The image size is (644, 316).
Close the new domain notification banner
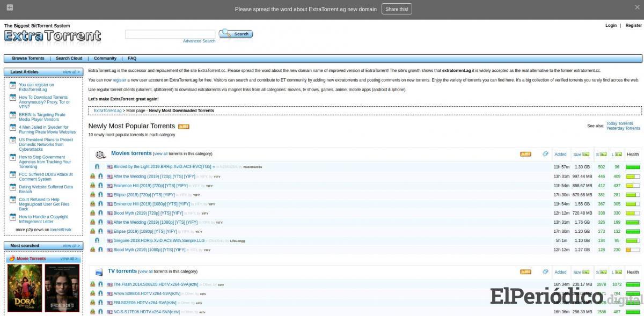click(x=638, y=8)
